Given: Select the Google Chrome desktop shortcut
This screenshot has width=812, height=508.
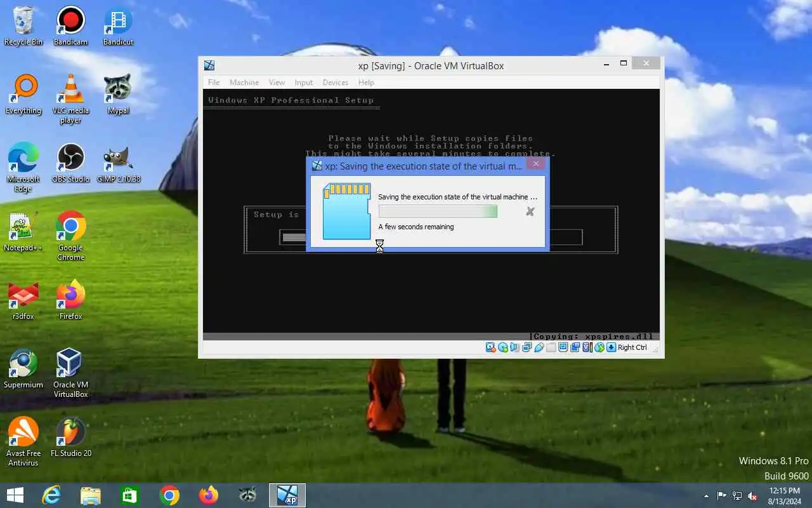Looking at the screenshot, I should (70, 236).
